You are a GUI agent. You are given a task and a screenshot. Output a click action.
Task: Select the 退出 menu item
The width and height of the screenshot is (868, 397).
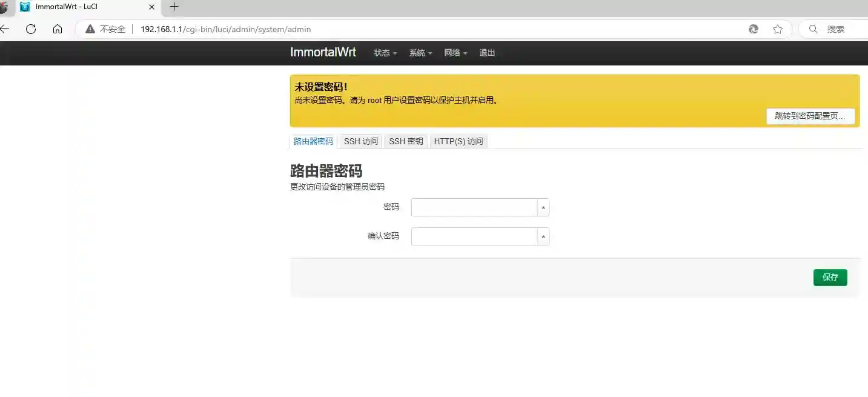(x=487, y=53)
